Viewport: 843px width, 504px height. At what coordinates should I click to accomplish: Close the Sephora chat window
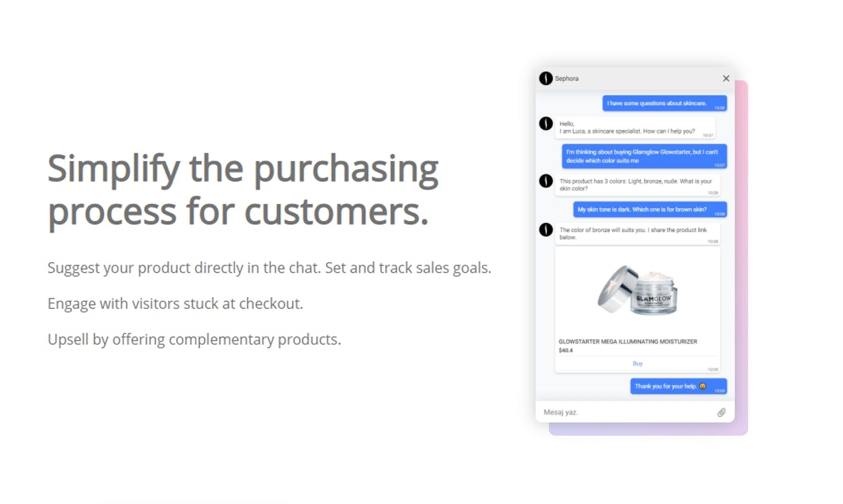click(x=726, y=78)
